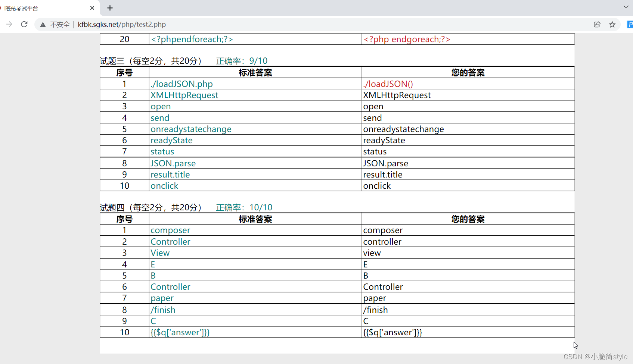Click the 试题四 section heading

(x=151, y=207)
